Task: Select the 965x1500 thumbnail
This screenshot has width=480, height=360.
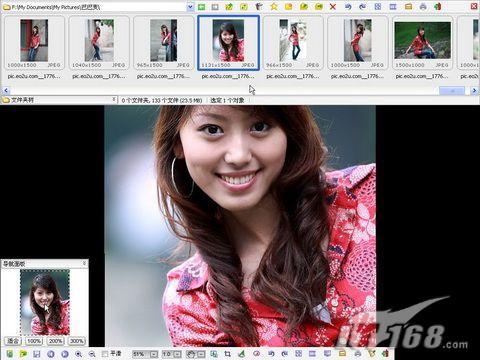Action: [163, 42]
